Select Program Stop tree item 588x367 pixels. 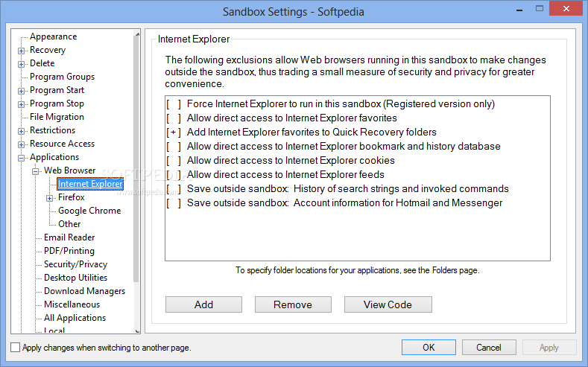57,103
